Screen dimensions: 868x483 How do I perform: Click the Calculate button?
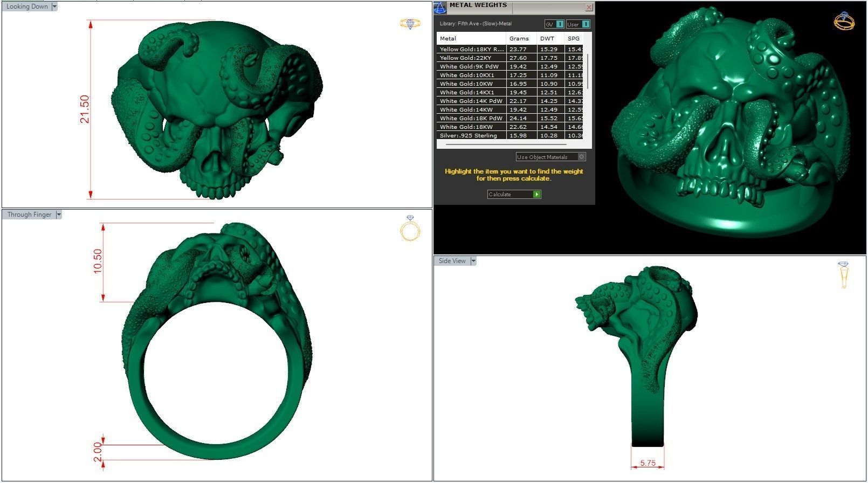(514, 194)
